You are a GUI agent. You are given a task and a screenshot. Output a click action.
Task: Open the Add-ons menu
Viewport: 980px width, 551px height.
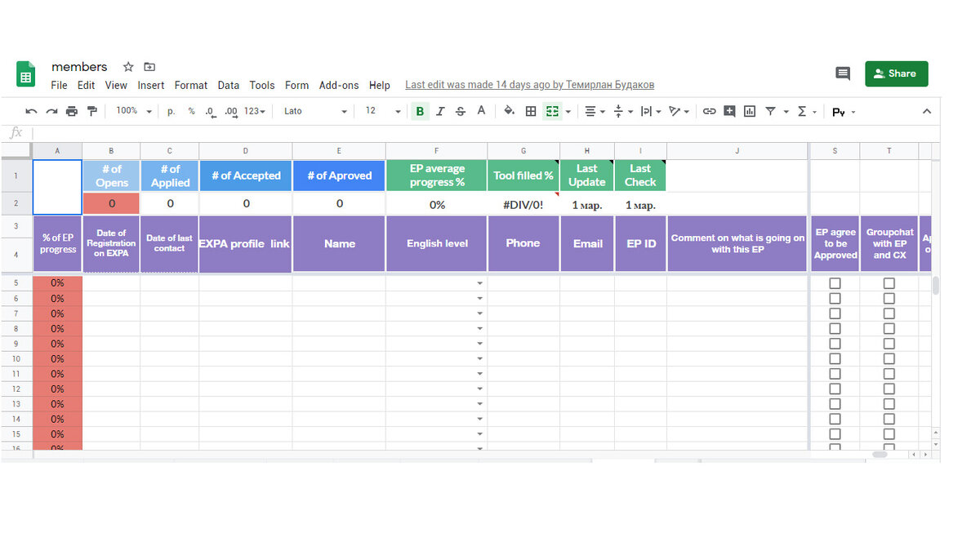click(x=339, y=85)
